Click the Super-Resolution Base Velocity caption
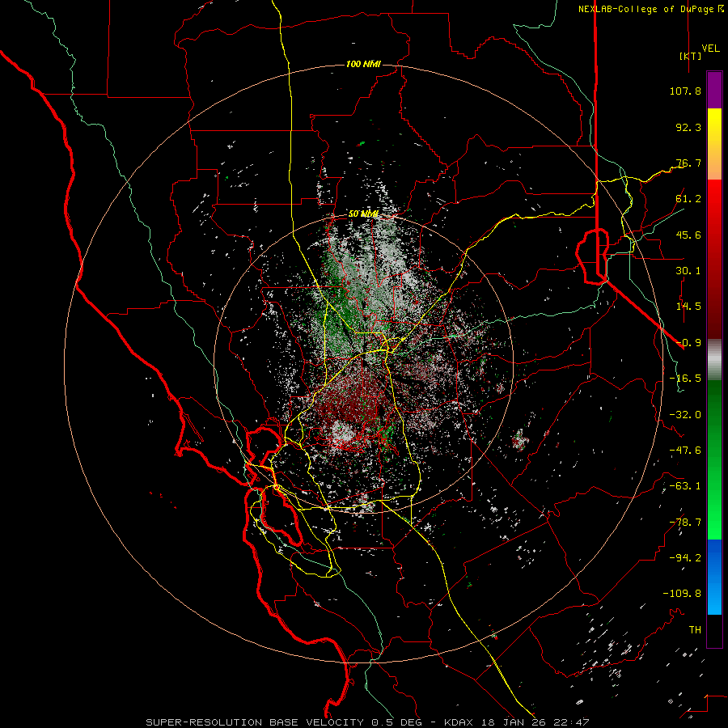 (367, 722)
